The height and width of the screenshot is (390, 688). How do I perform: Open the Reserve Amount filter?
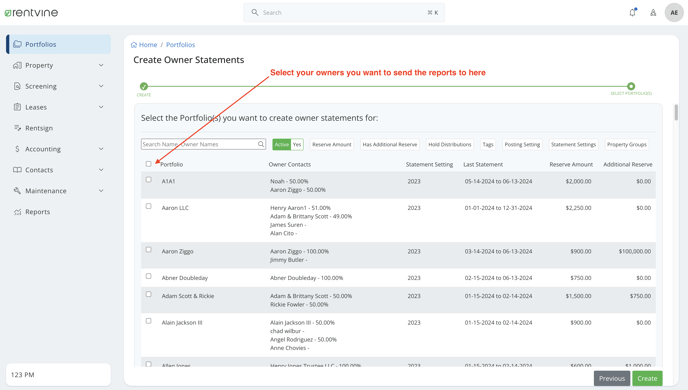tap(332, 144)
